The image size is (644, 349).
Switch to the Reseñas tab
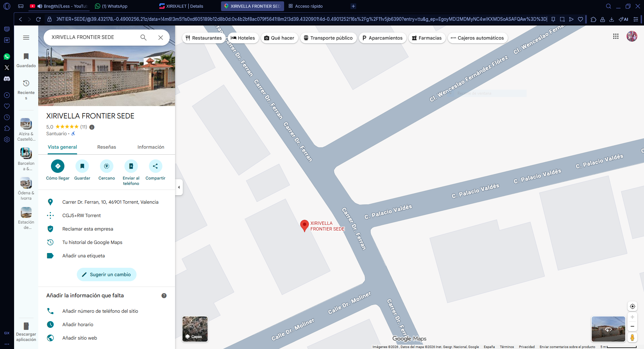pos(107,147)
